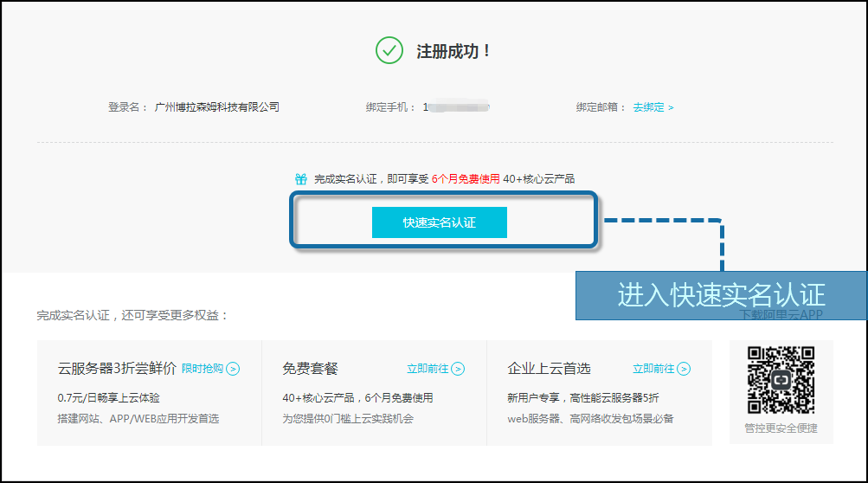
Task: Click the red 6个月免费使用 text
Action: (x=466, y=179)
